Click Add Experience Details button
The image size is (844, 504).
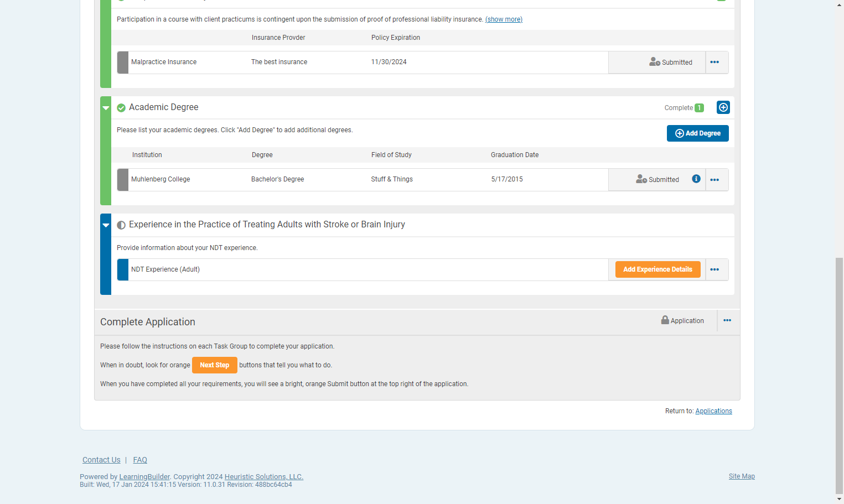pyautogui.click(x=657, y=269)
